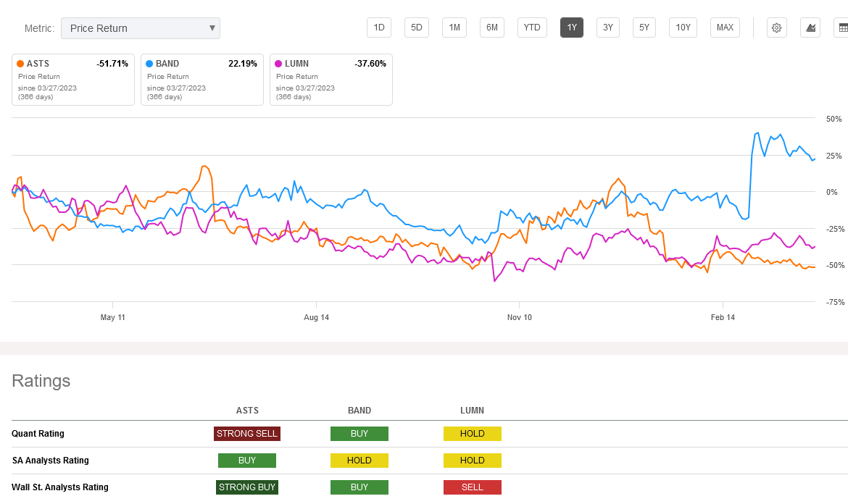Viewport: 848px width, 504px height.
Task: Click LUMN SA Analysts HOLD badge
Action: click(x=472, y=461)
